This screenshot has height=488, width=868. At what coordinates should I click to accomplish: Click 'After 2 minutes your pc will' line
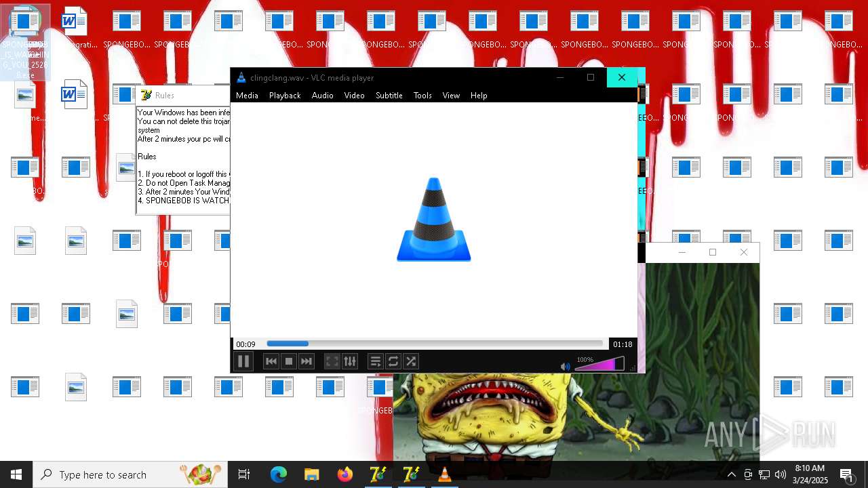(184, 139)
